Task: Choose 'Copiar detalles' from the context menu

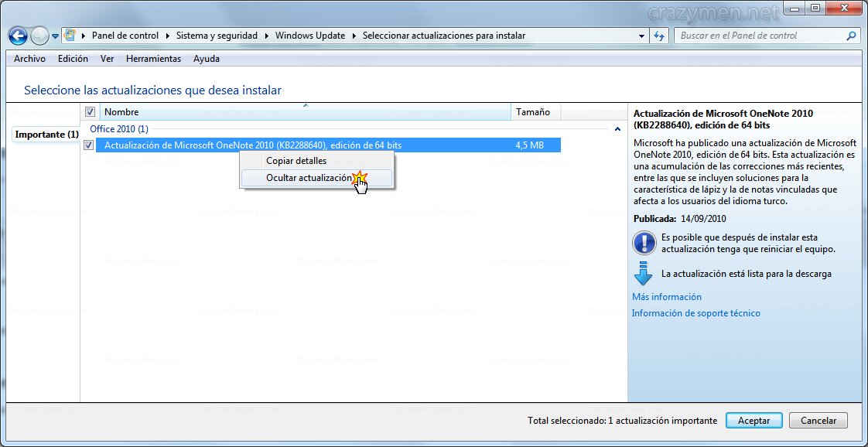Action: pos(316,161)
